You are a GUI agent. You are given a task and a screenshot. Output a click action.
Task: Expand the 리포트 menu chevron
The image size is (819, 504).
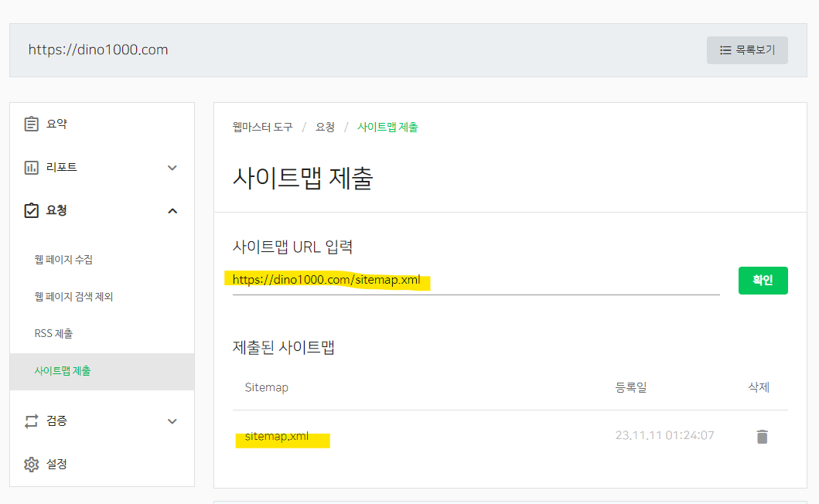(x=172, y=168)
